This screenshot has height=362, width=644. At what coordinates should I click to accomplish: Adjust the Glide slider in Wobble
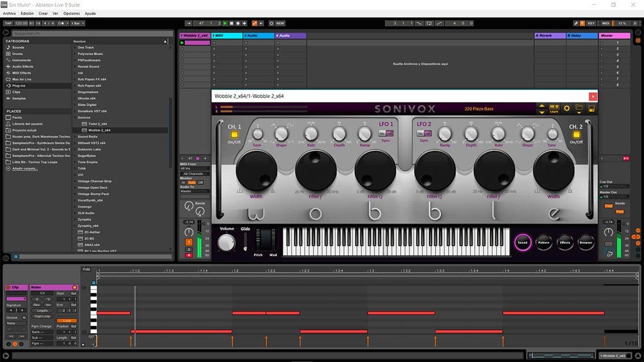click(246, 241)
